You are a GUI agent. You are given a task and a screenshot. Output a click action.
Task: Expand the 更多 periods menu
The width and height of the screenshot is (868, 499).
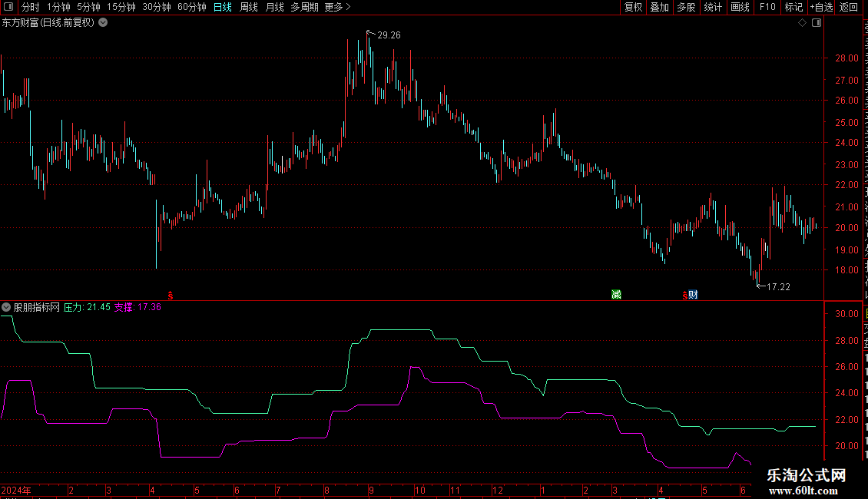(338, 7)
